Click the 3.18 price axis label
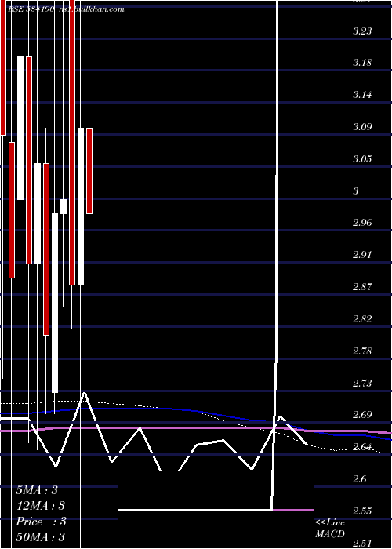 [x=362, y=63]
